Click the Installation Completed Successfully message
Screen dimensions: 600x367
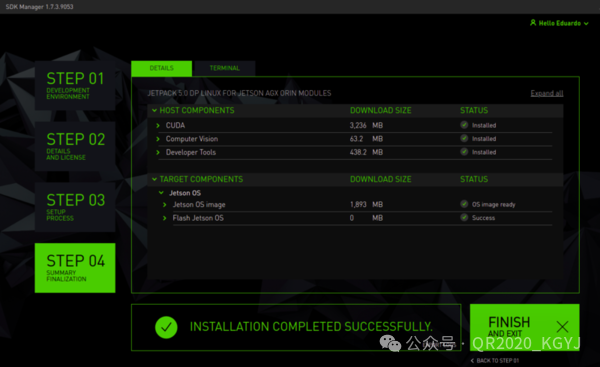pyautogui.click(x=311, y=327)
